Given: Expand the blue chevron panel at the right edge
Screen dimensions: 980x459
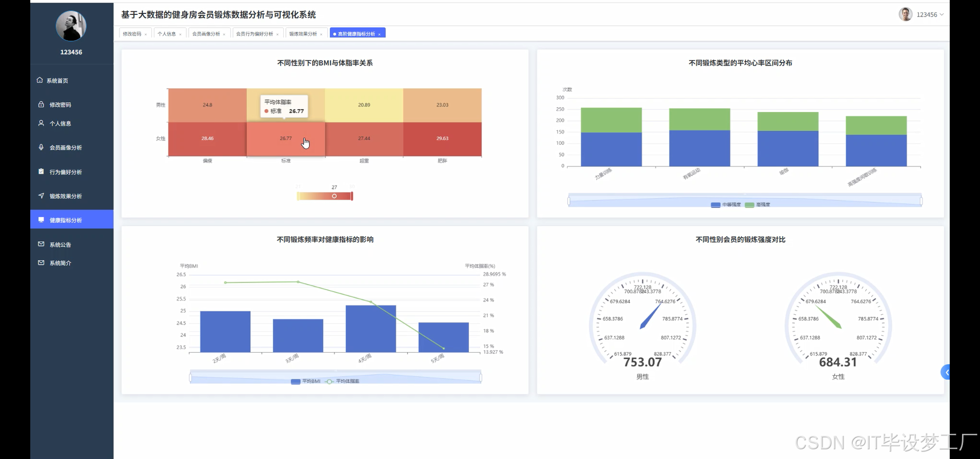Looking at the screenshot, I should pos(946,372).
